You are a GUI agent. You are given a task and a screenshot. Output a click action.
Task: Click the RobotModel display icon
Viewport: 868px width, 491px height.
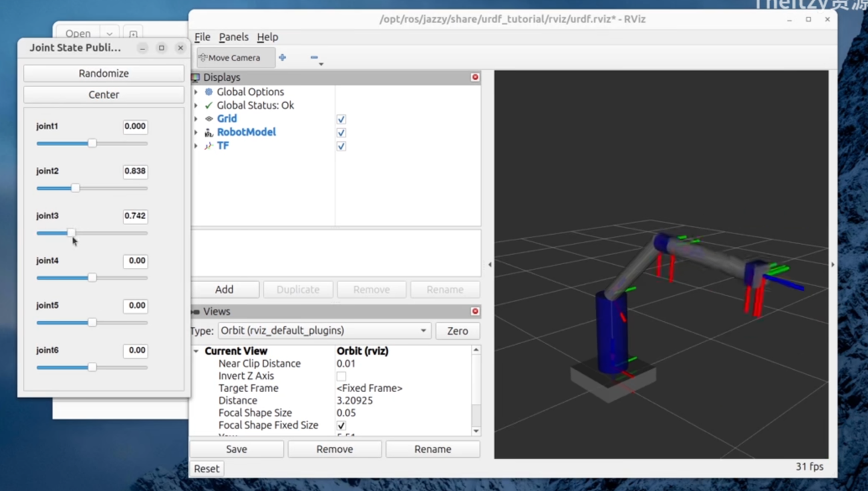209,132
